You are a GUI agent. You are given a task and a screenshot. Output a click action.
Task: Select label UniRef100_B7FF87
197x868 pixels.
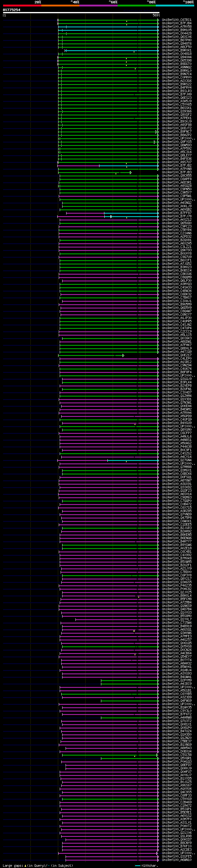(177, 213)
